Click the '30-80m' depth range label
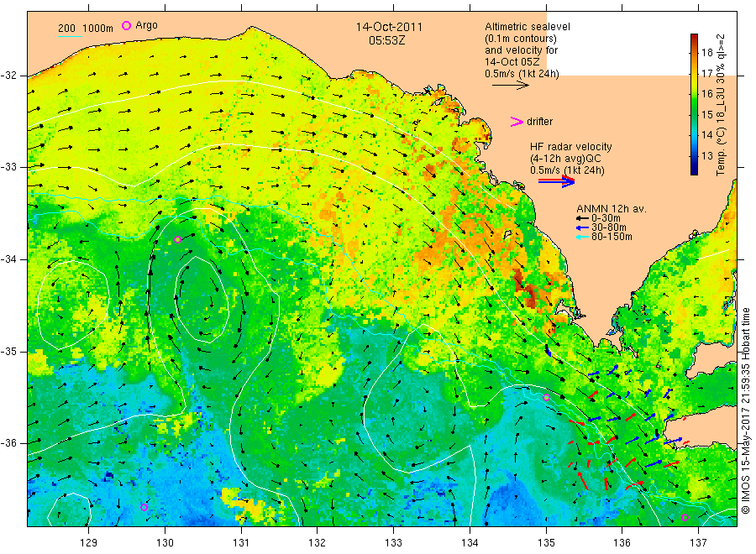 (x=609, y=227)
